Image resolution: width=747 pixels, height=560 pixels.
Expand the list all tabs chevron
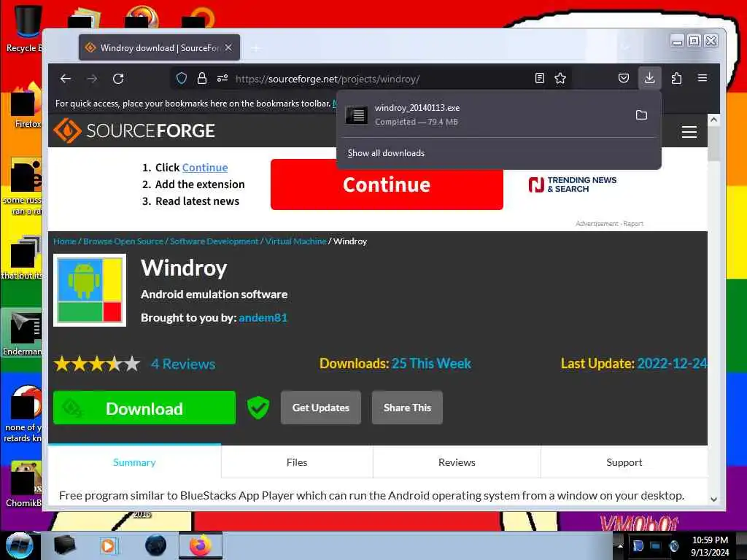tap(625, 47)
